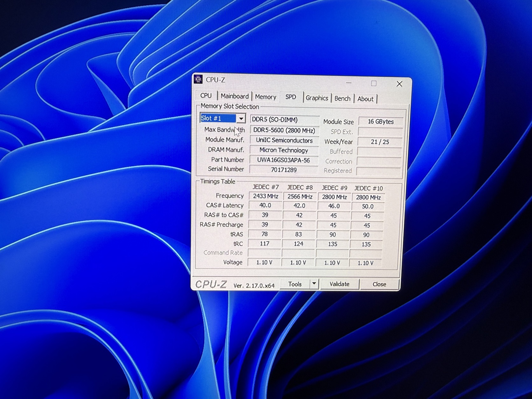Click the Close button at bottom
This screenshot has width=532, height=399.
[x=379, y=284]
